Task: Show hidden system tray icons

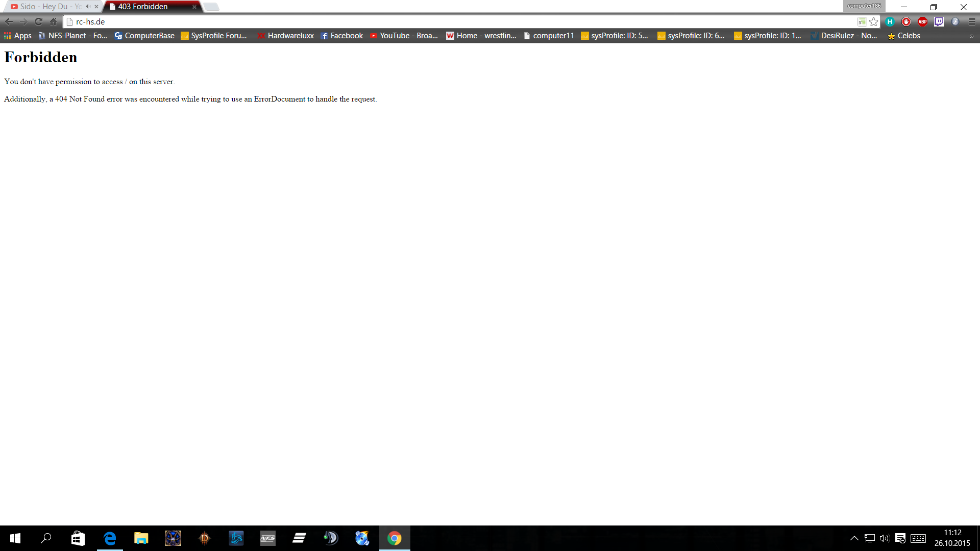Action: pyautogui.click(x=854, y=538)
